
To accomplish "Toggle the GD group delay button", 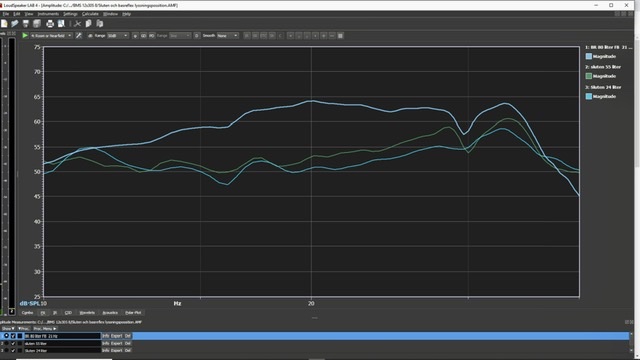I will (x=143, y=36).
